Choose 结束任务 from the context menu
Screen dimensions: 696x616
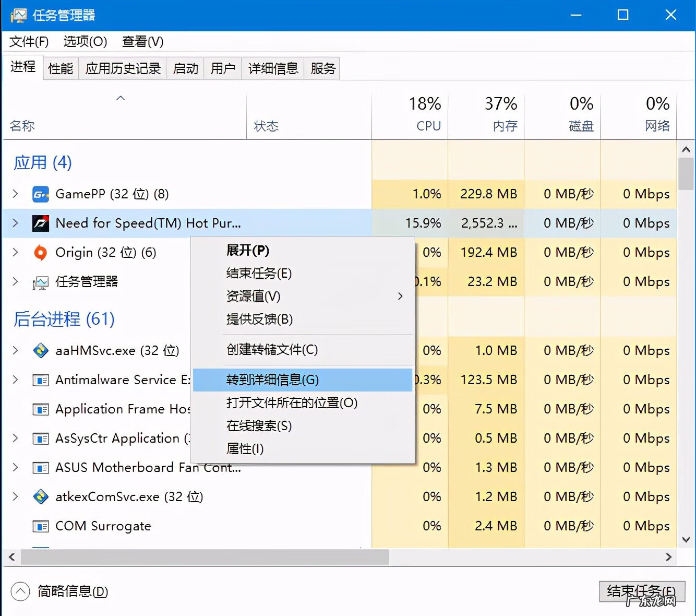click(259, 273)
